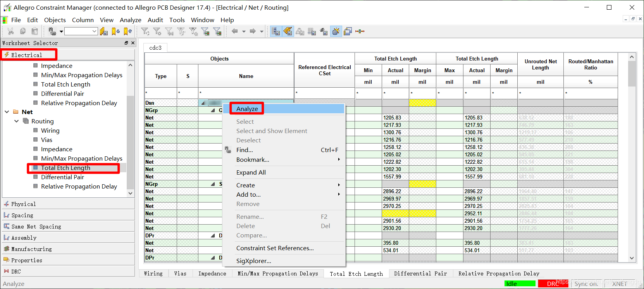Go forward with the right arrow toolbar icon

tap(253, 31)
